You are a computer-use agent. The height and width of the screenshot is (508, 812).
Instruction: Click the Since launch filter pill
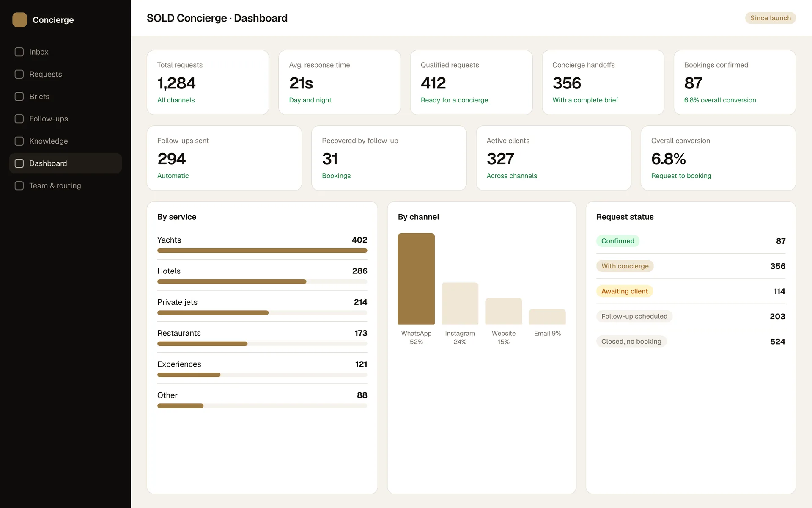(770, 18)
